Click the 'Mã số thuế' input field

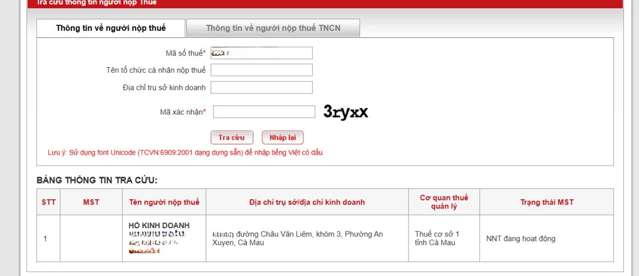(x=261, y=53)
